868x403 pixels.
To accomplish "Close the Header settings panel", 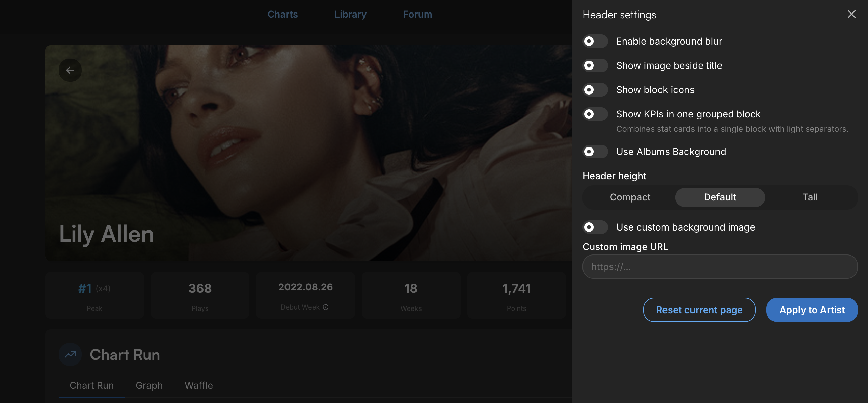I will point(851,14).
